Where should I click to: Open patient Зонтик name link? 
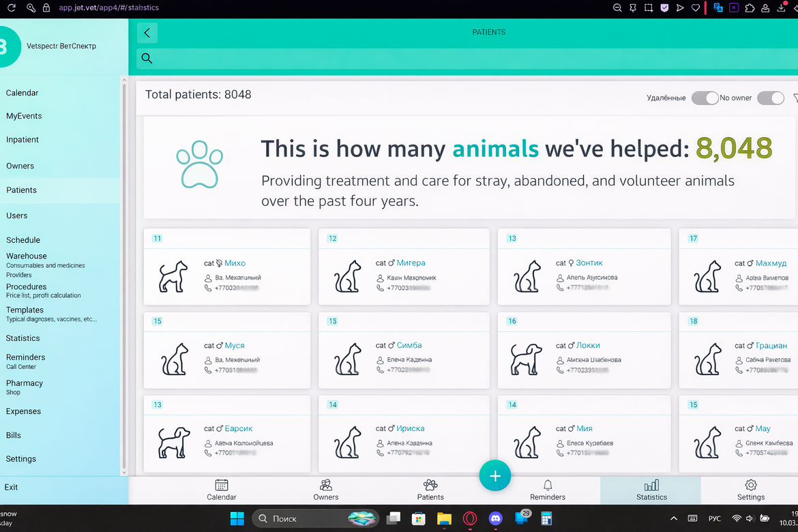pyautogui.click(x=589, y=263)
